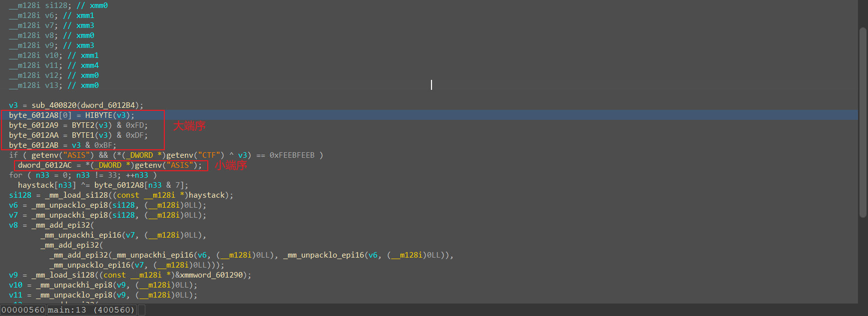Select v8 on the _mm_add_epi32 assignment line
This screenshot has height=316, width=868.
(x=13, y=225)
